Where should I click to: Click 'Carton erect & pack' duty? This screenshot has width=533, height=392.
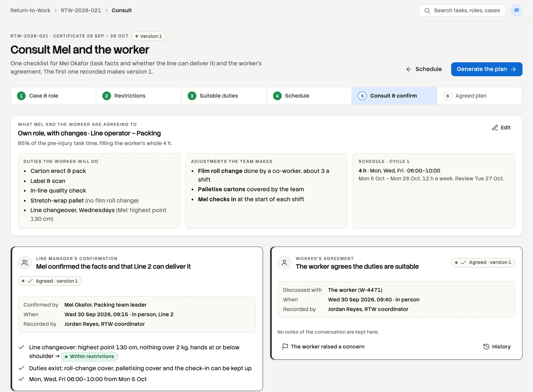58,171
